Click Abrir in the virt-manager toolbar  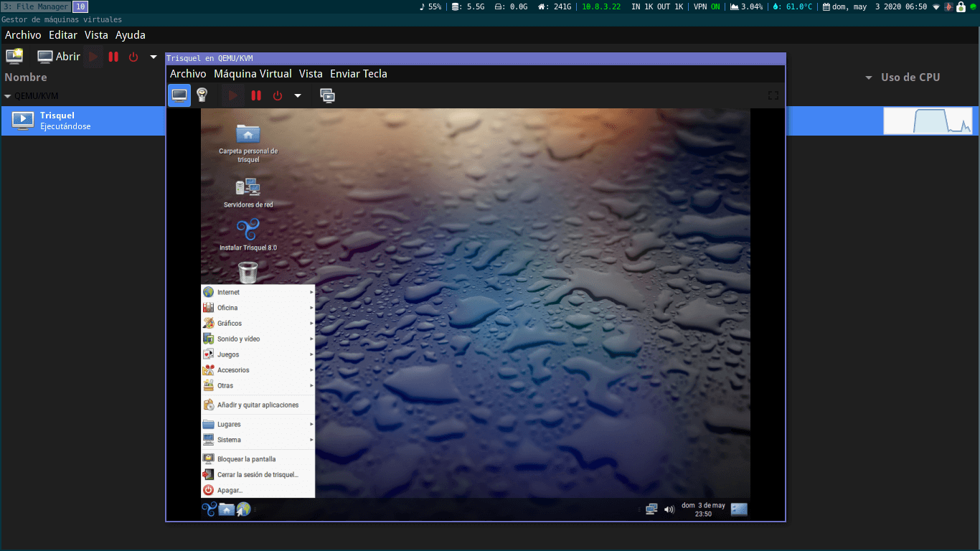(59, 57)
